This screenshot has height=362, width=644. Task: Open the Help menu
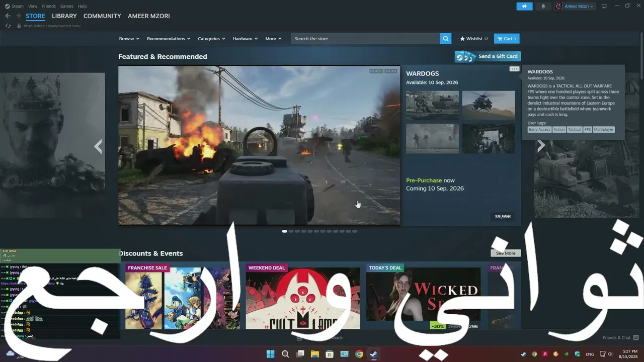82,6
